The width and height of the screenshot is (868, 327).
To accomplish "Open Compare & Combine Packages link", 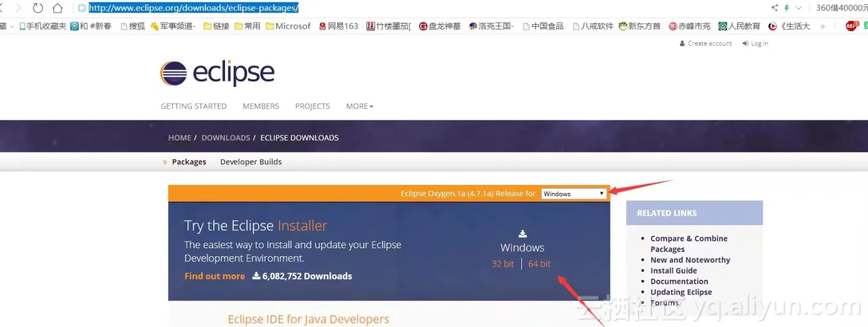I will [689, 244].
